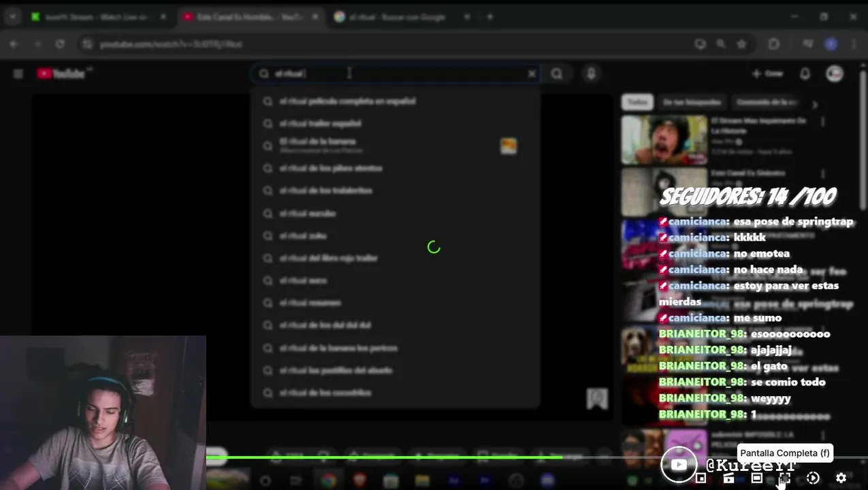Switch to the 'el ritual' Google tab
The height and width of the screenshot is (490, 868).
(402, 17)
